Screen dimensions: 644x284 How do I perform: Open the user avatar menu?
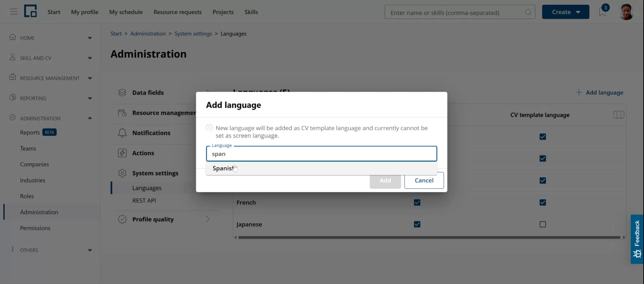pos(626,12)
